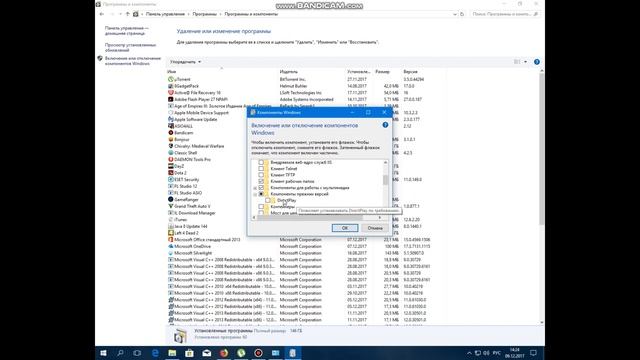Click ESET Security icon
The width and height of the screenshot is (640, 360).
pyautogui.click(x=171, y=179)
